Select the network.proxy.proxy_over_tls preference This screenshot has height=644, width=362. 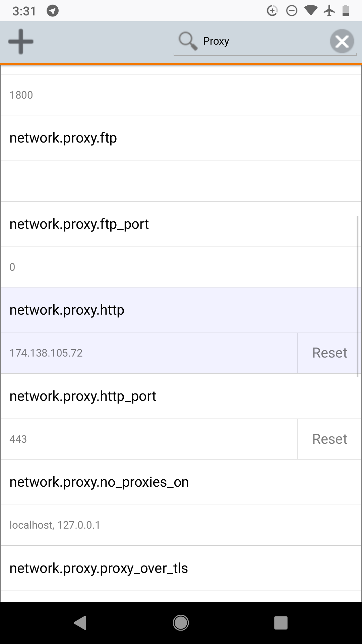(x=99, y=568)
